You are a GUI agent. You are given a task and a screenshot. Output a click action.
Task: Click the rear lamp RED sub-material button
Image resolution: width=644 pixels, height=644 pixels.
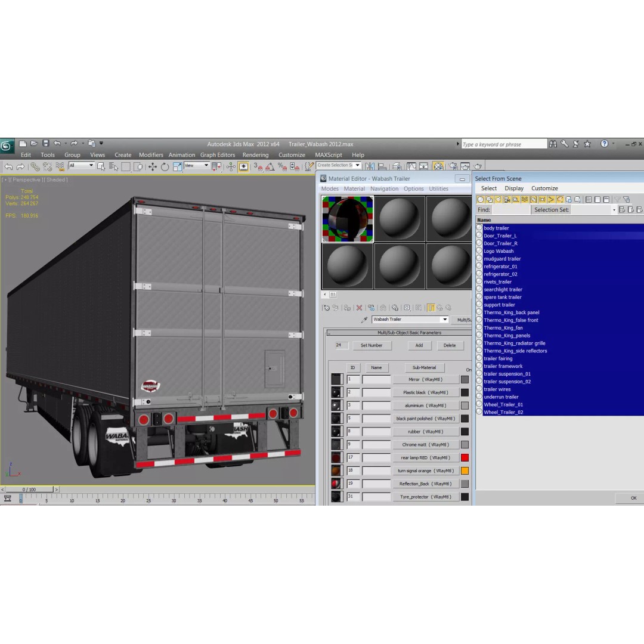(426, 457)
